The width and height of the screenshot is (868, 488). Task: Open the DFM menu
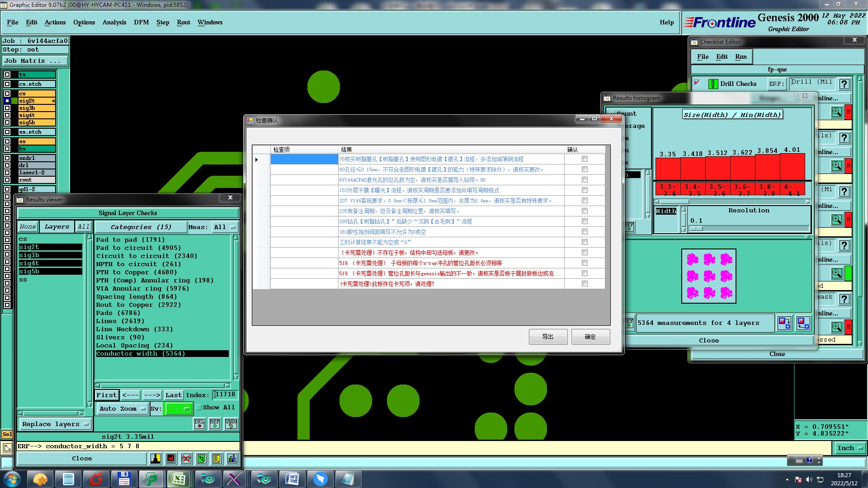click(141, 22)
